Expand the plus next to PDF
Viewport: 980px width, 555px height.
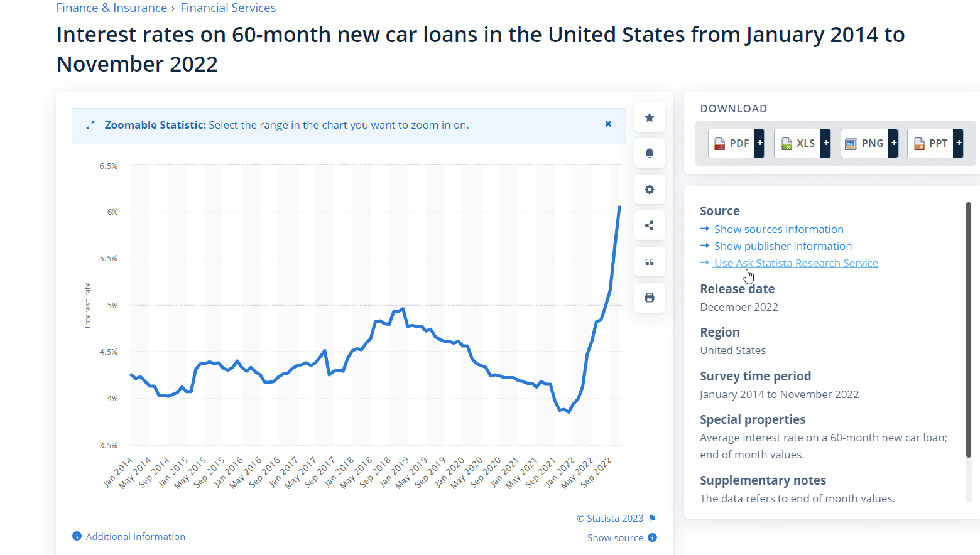click(x=759, y=143)
